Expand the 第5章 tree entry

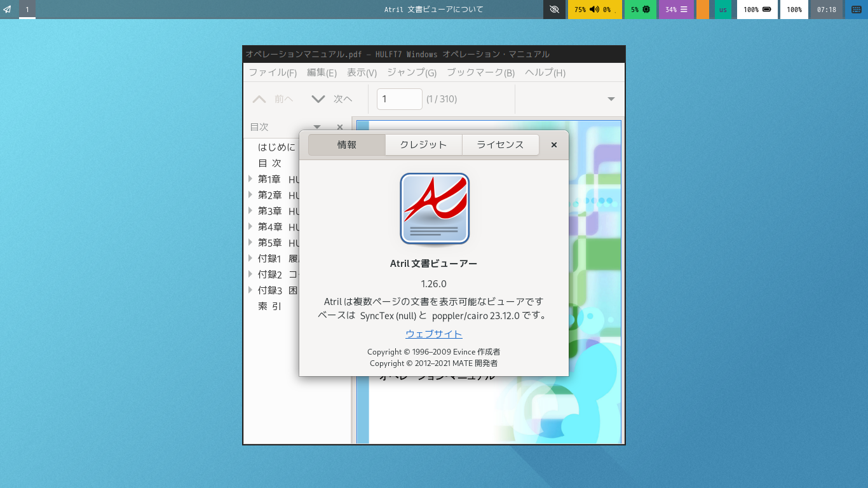point(250,243)
